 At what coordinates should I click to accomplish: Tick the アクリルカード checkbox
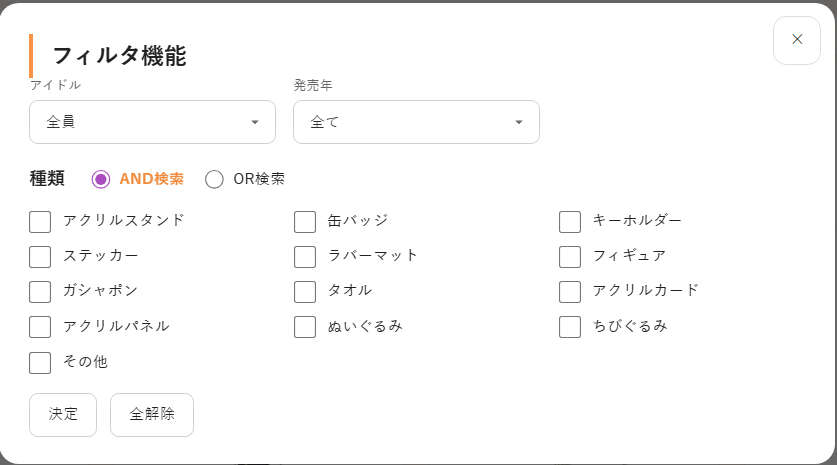point(570,291)
